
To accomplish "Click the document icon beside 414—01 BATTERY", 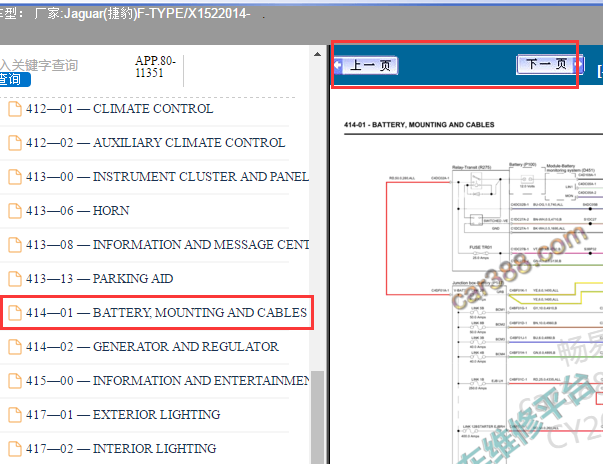I will click(x=15, y=313).
